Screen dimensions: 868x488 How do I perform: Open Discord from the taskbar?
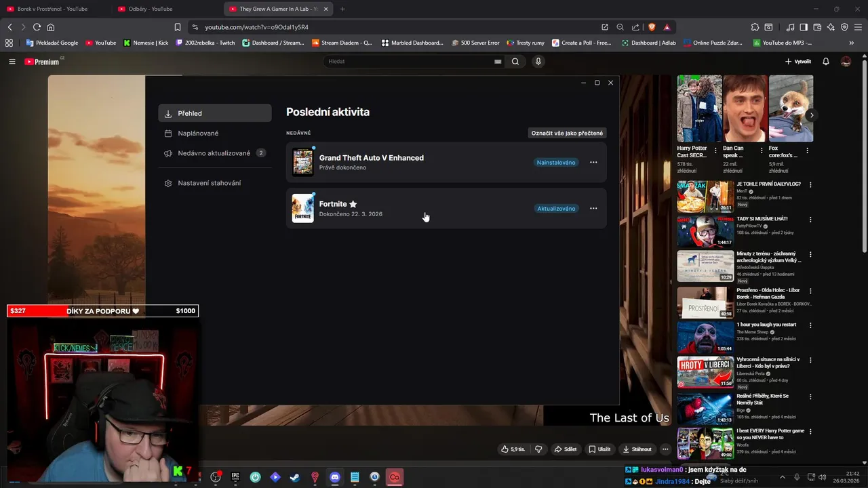(334, 477)
